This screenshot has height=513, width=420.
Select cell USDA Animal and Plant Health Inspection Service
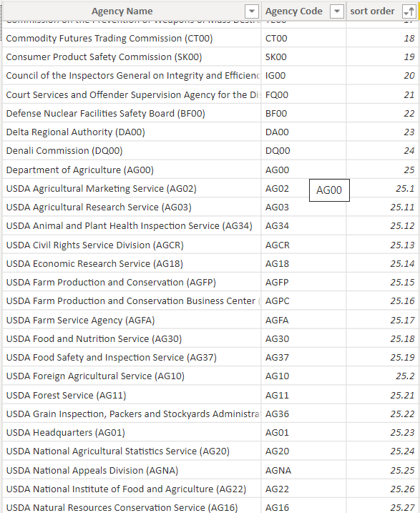pyautogui.click(x=132, y=226)
